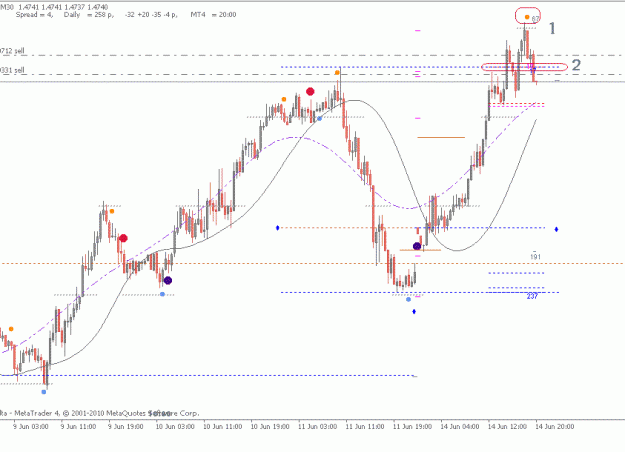Click the '11 Jun 19:00' time axis label
The image size is (625, 452).
[412, 426]
